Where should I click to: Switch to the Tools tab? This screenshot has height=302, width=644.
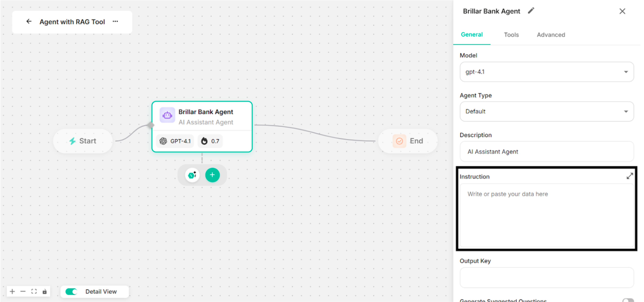click(x=511, y=35)
